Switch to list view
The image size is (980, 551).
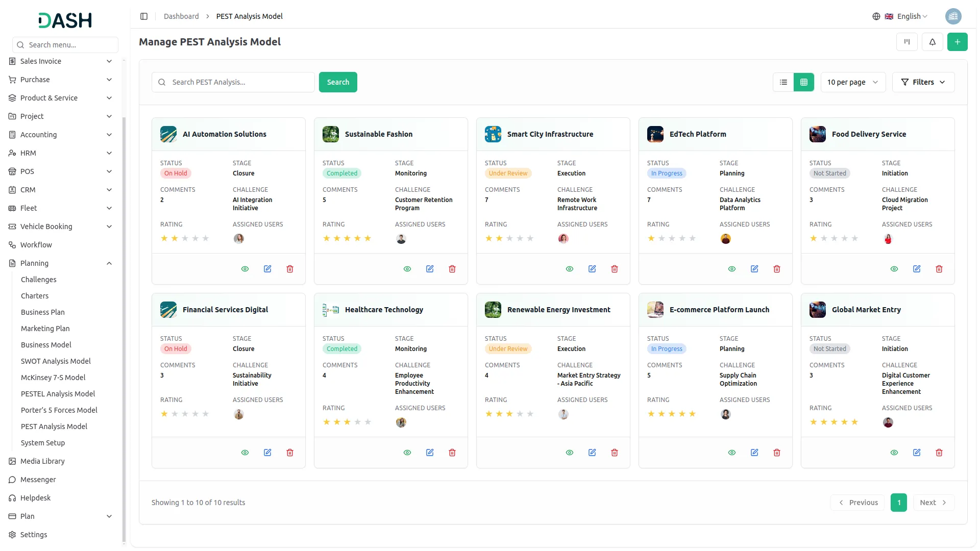coord(783,82)
